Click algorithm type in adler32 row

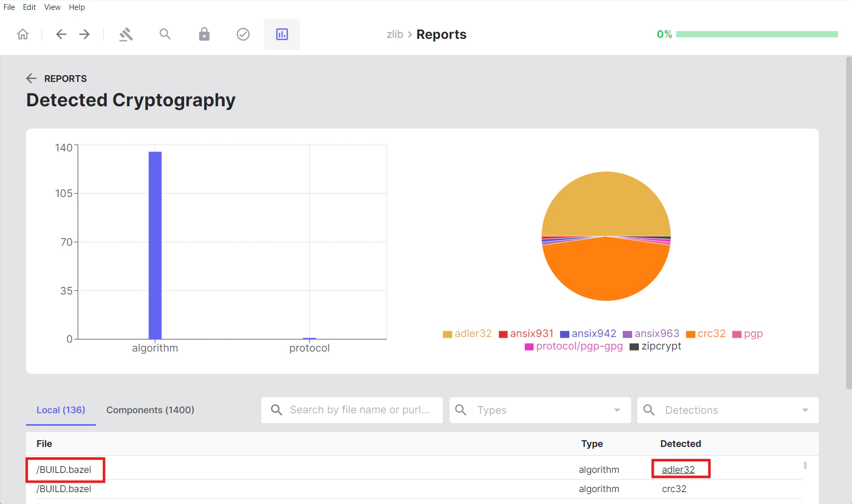[599, 470]
